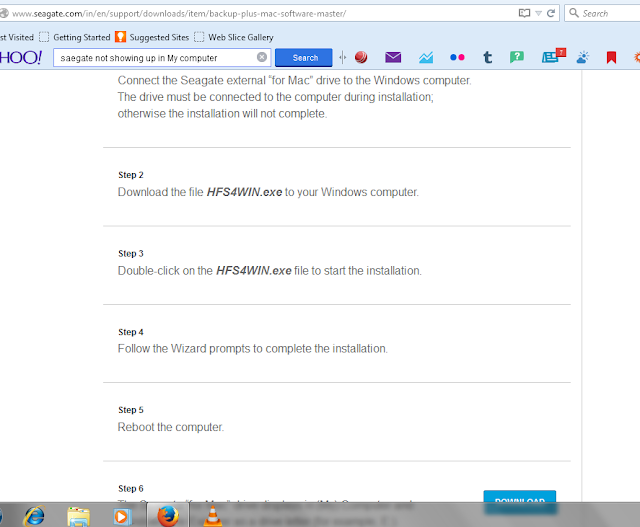Open the Yahoo Finance chart icon
Viewport: 640px width, 527px height.
(x=426, y=57)
